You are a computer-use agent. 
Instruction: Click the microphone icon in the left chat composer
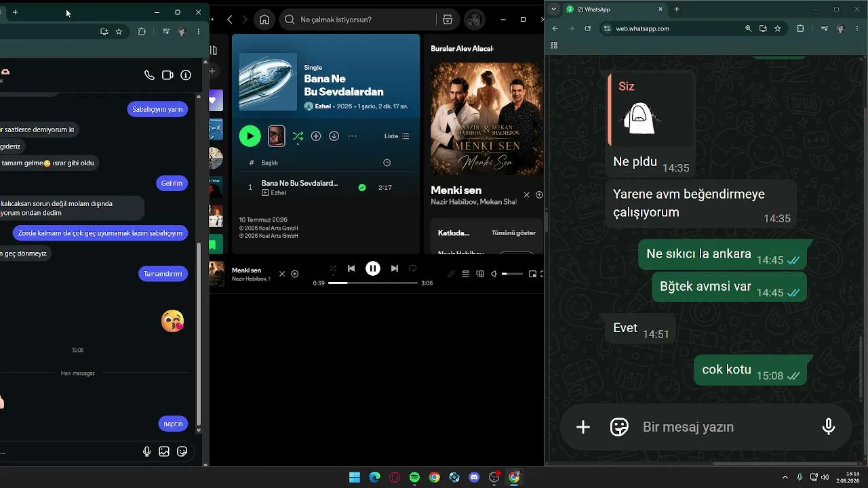point(147,451)
